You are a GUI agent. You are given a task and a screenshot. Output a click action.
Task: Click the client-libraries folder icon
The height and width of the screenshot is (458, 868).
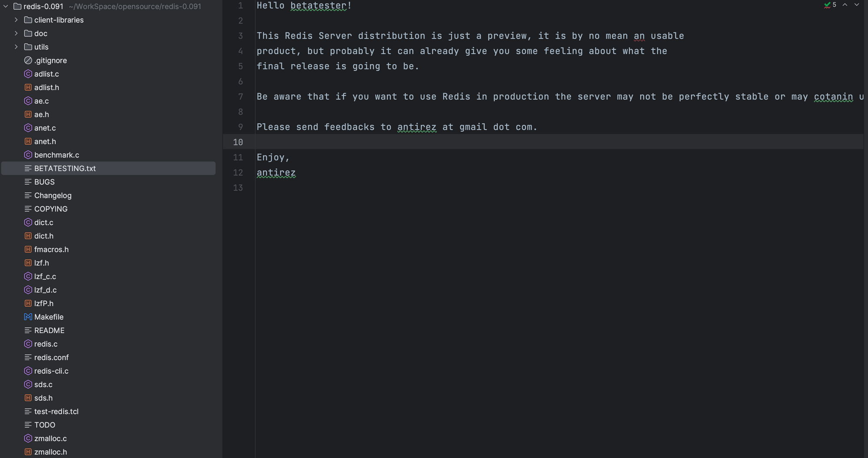point(28,20)
